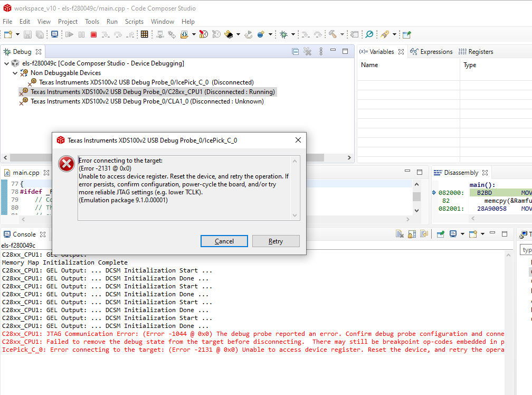Click the Step Into toolbar icon

tap(106, 34)
